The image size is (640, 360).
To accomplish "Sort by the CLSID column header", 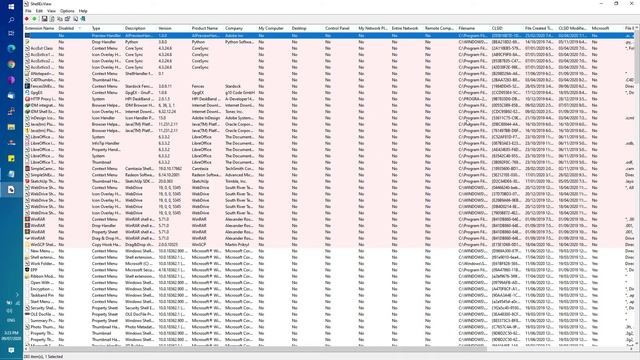I will pos(507,29).
